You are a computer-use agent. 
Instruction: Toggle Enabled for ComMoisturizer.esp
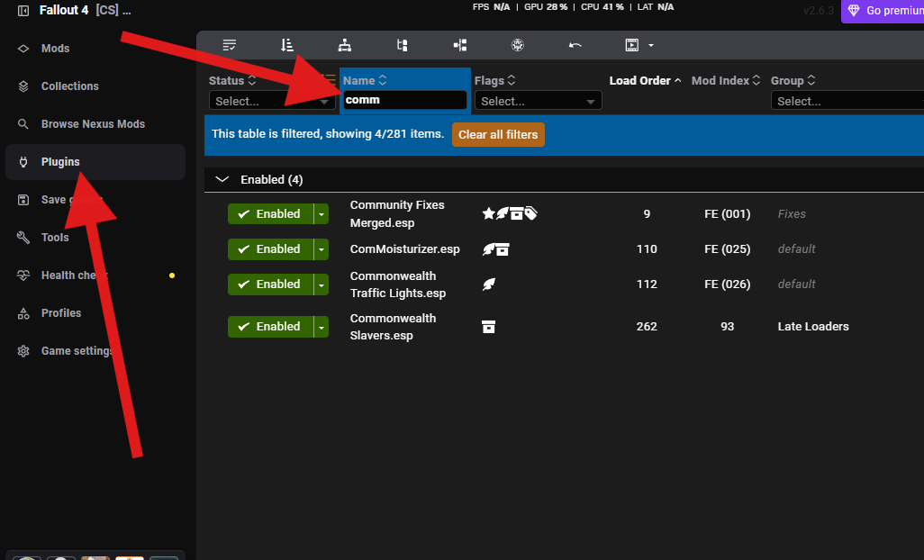click(x=271, y=249)
